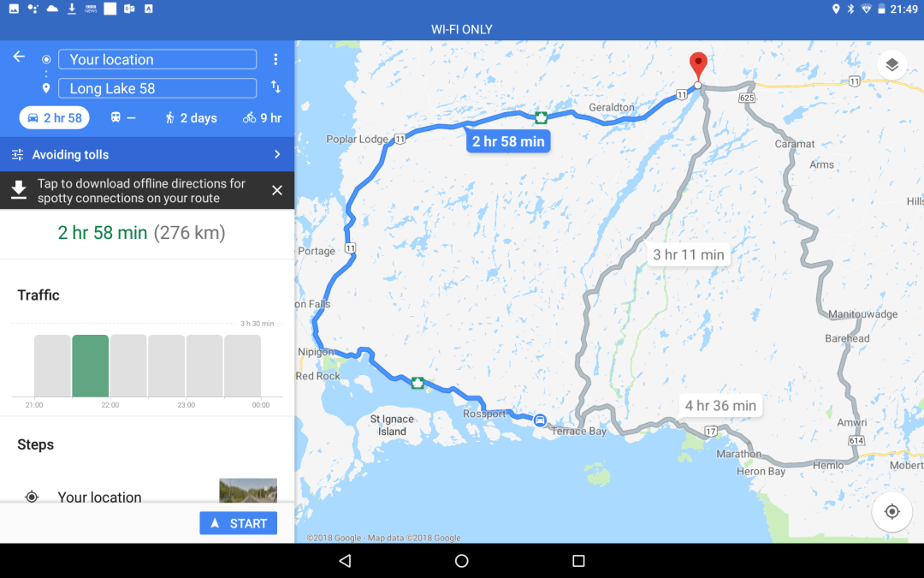Expand Avoiding tolls route options chevron
The width and height of the screenshot is (924, 578).
click(x=277, y=154)
